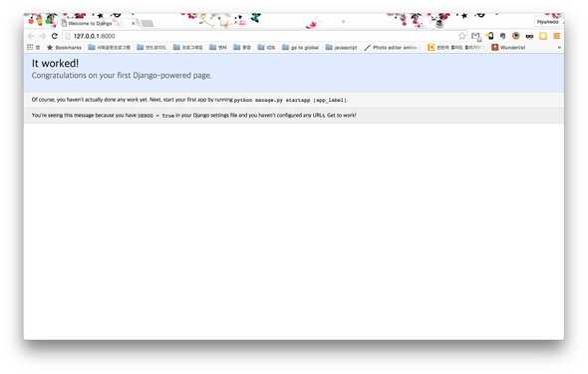Click the page icon in the address bar
Image resolution: width=588 pixels, height=374 pixels.
[x=68, y=36]
